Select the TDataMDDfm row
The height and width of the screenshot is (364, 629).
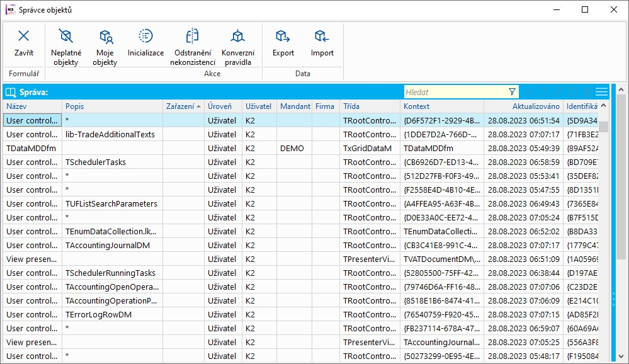pos(33,149)
